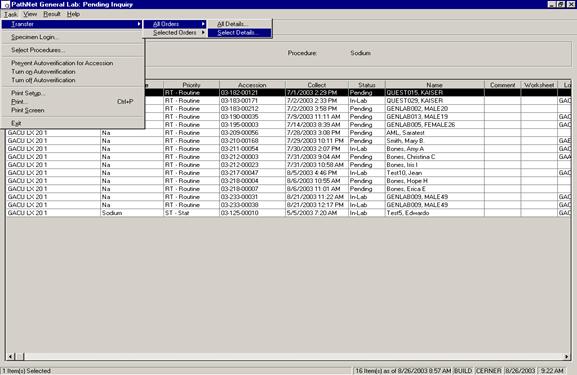Click the Collect column header

316,85
